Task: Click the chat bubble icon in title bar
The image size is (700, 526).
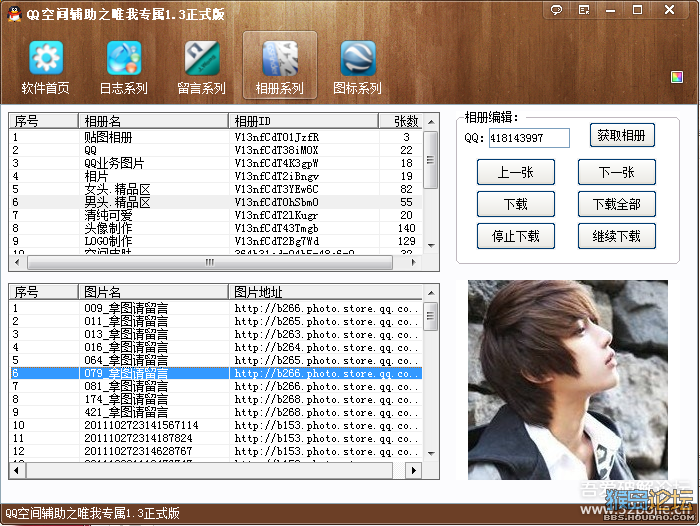Action: tap(556, 9)
